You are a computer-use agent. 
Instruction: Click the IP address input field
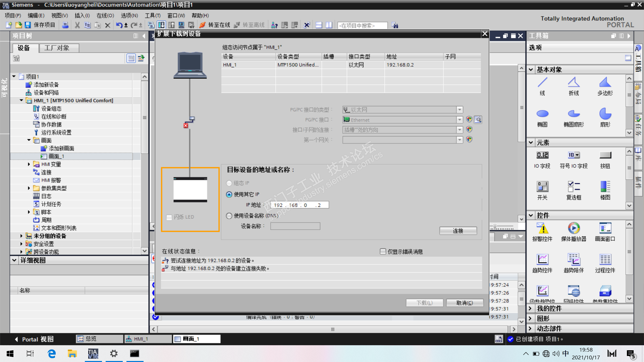coord(299,205)
